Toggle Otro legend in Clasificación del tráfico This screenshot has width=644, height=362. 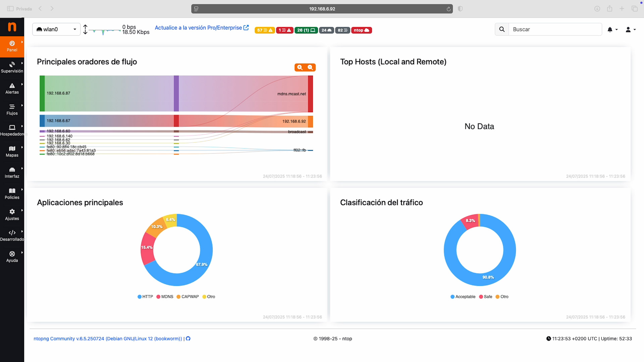pyautogui.click(x=502, y=297)
